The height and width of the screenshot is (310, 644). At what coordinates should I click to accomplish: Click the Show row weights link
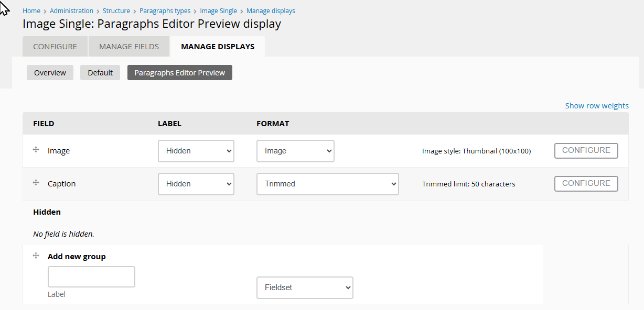(596, 106)
